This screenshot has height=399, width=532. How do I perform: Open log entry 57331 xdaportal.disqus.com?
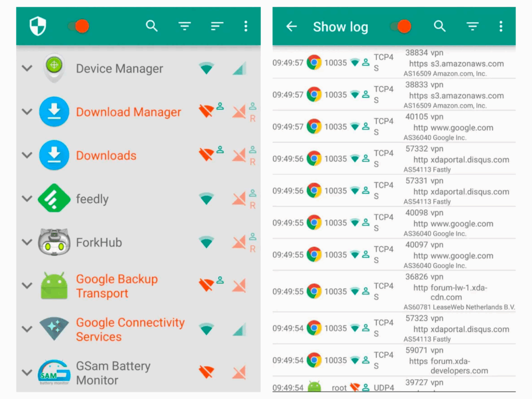point(394,190)
